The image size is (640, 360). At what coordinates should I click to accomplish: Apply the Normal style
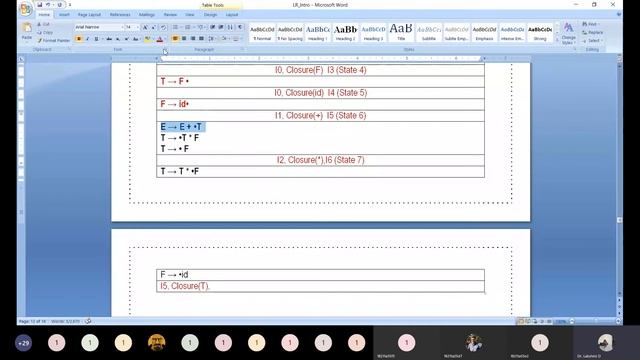pos(262,32)
